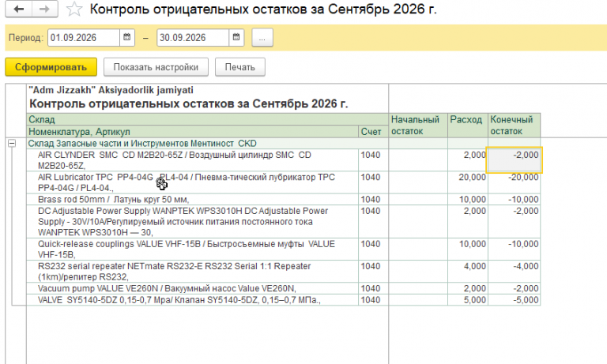The image size is (607, 364).
Task: Click the Конечный остаток column header
Action: (x=514, y=126)
